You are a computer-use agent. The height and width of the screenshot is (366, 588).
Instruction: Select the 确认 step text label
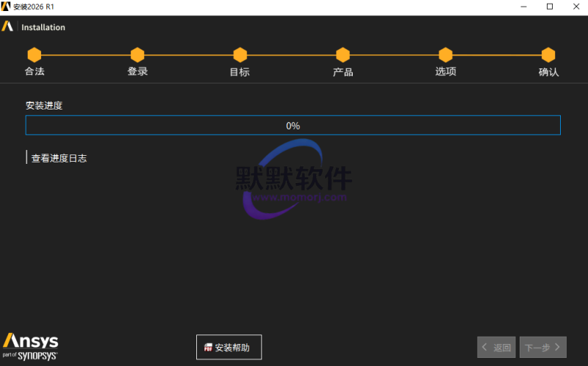548,72
